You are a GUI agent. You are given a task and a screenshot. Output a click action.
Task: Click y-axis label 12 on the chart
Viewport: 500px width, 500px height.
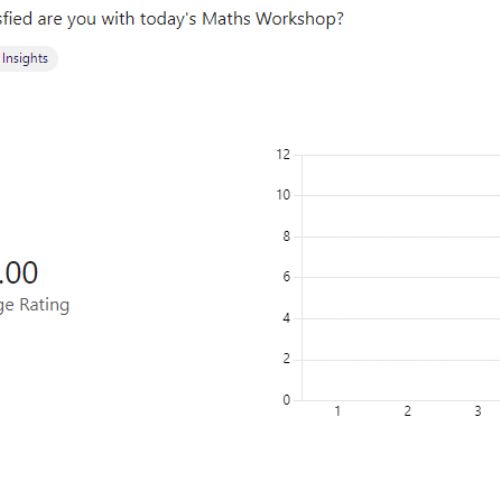283,155
